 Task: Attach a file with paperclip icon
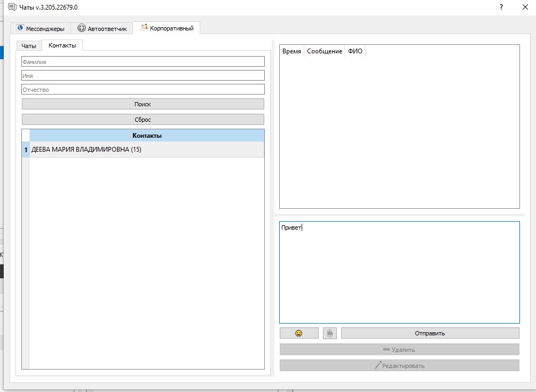click(329, 333)
